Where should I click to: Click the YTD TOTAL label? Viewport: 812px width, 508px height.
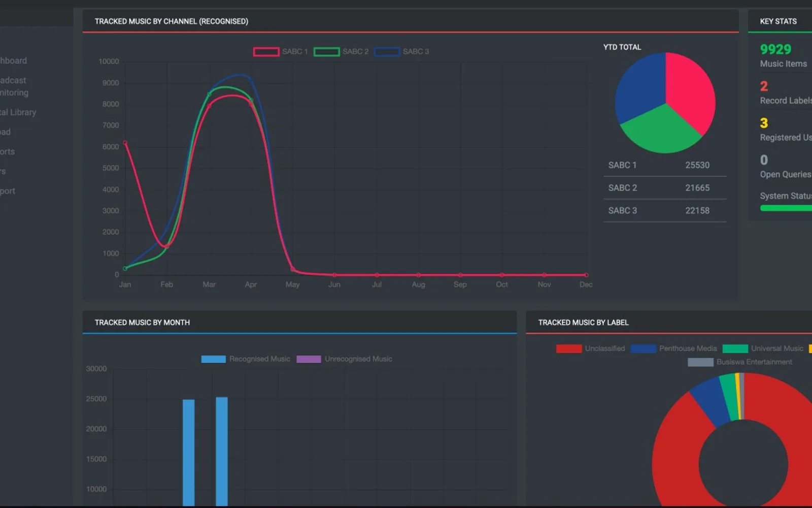622,47
